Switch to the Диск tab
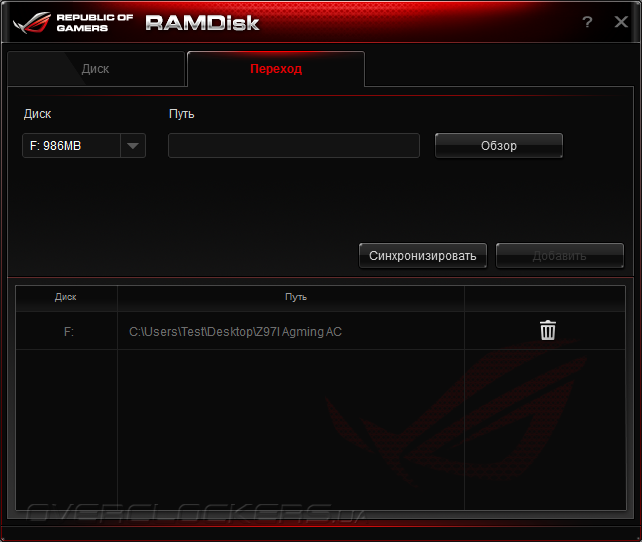 pyautogui.click(x=96, y=69)
